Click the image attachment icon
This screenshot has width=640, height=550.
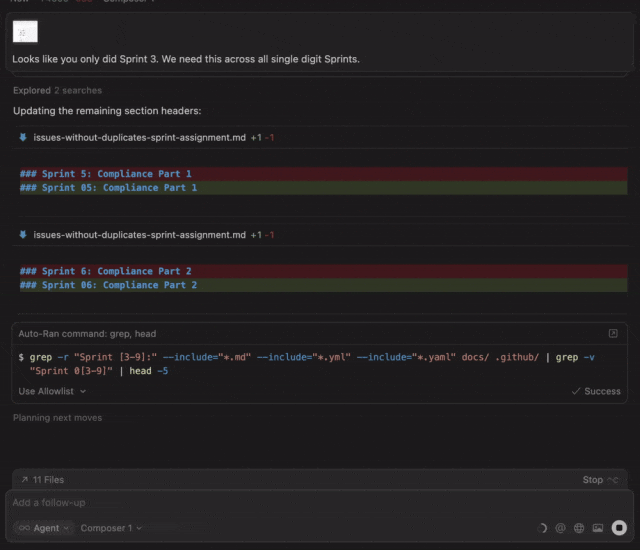click(x=598, y=528)
